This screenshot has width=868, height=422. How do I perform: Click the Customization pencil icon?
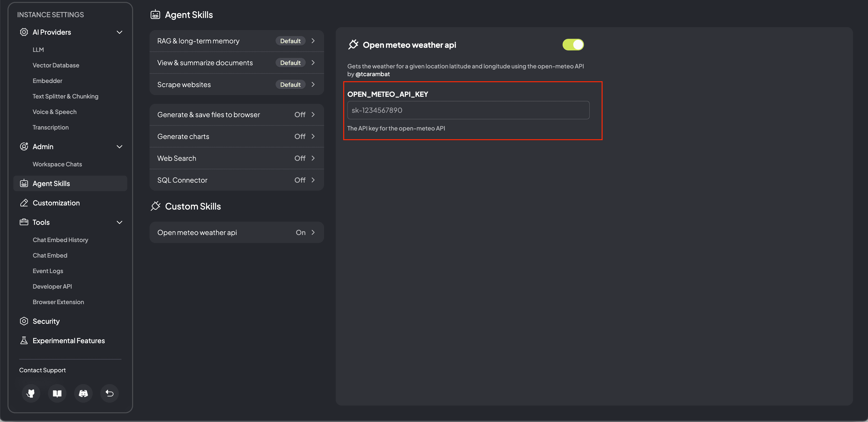click(24, 203)
